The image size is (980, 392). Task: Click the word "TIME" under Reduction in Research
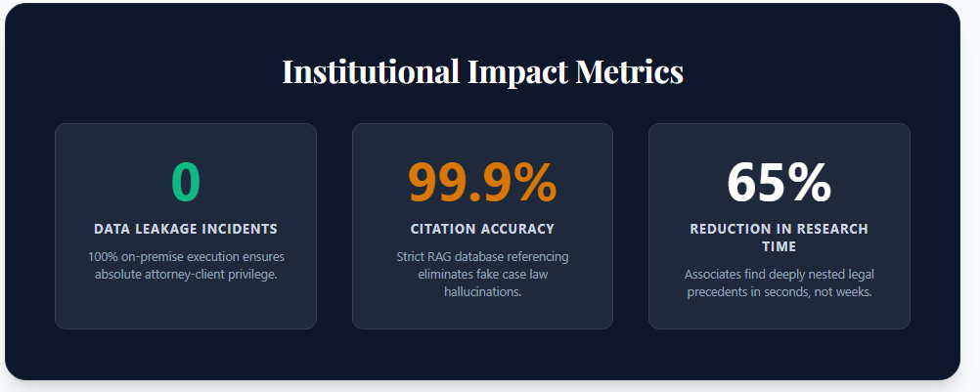pos(779,246)
